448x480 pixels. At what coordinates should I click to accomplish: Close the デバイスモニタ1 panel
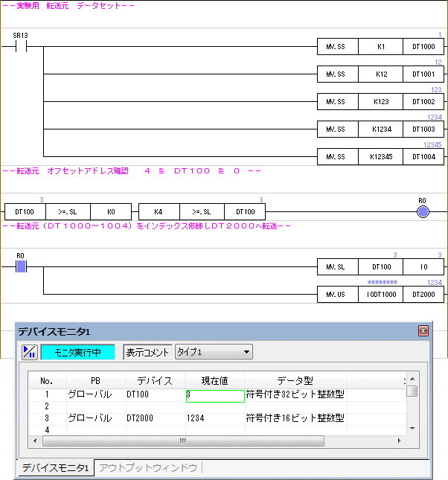[423, 330]
